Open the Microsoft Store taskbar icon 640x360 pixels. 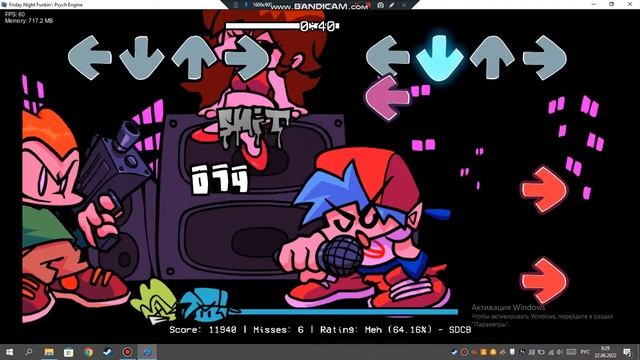[69, 352]
